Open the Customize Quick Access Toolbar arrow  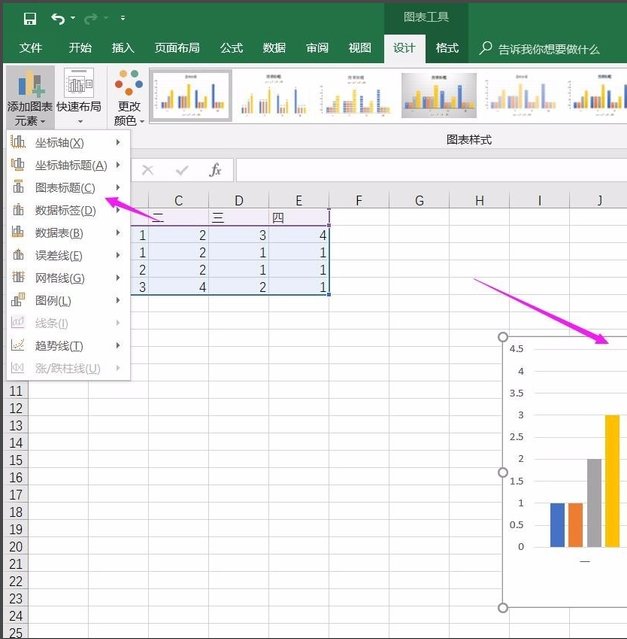click(123, 18)
